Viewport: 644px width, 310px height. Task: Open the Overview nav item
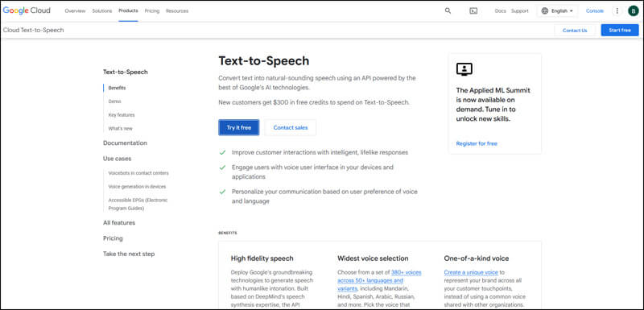tap(75, 11)
